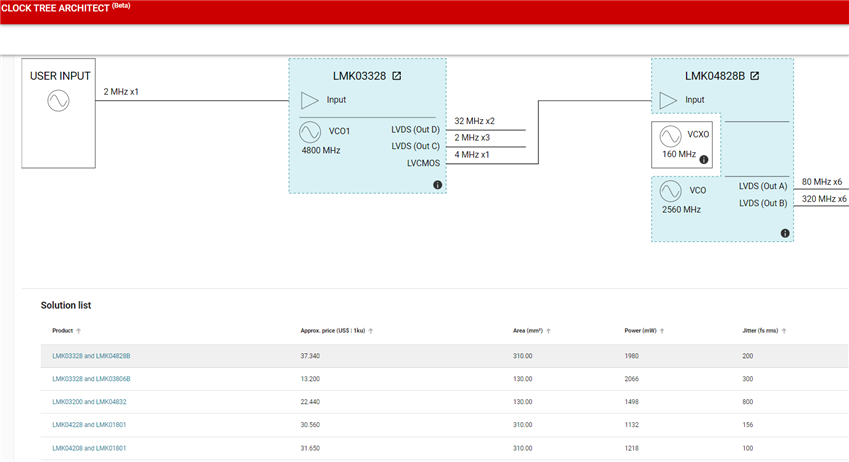Viewport: 849px width, 462px height.
Task: Click LVCMOS output label
Action: [x=423, y=163]
